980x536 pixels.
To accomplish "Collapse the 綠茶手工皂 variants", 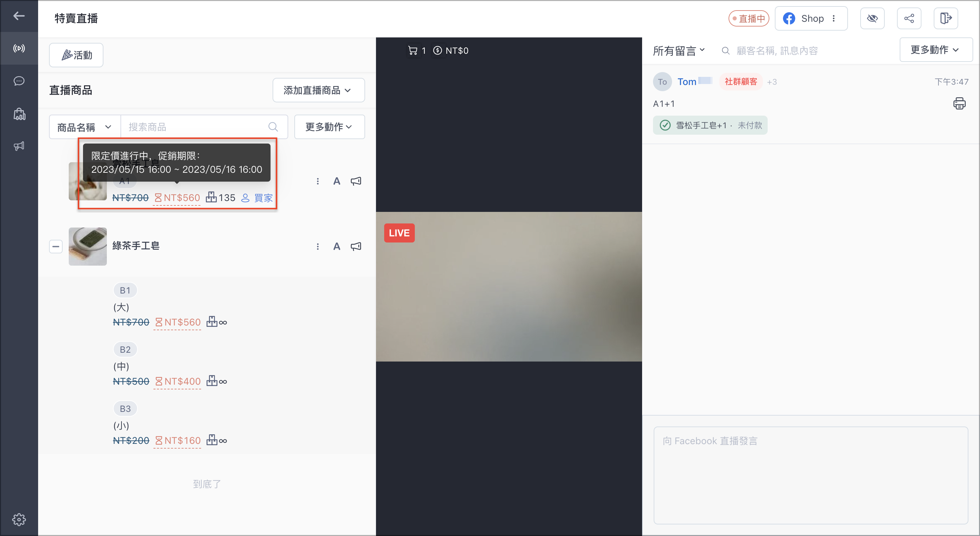I will tap(55, 246).
